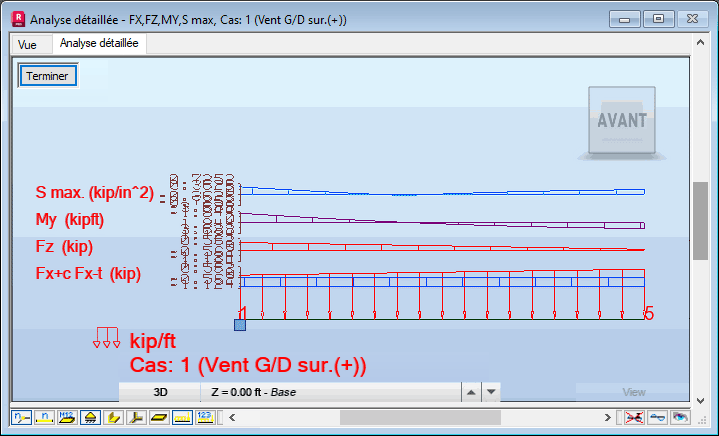Open the display attributes eye icon
Screen dimensions: 719x436
click(680, 418)
